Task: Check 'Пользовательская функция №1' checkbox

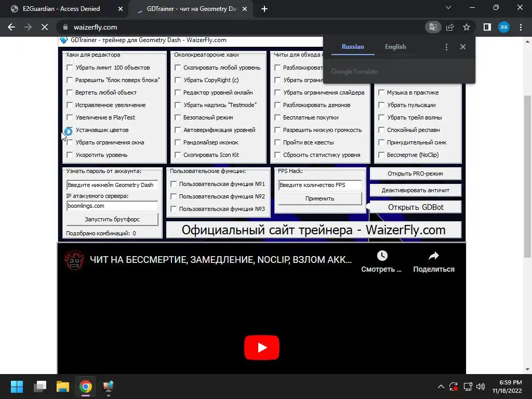Action: point(174,184)
